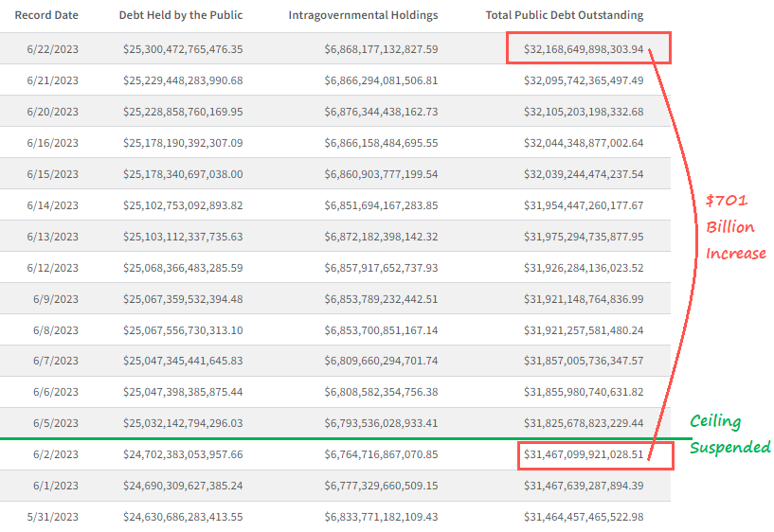Click intragovernmental value $6,833,771,182,109.43
The image size is (774, 532).
pos(381,517)
